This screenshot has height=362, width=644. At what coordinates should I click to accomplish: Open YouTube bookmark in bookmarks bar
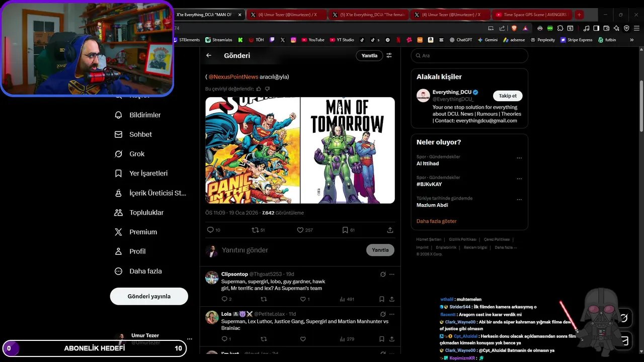click(313, 40)
